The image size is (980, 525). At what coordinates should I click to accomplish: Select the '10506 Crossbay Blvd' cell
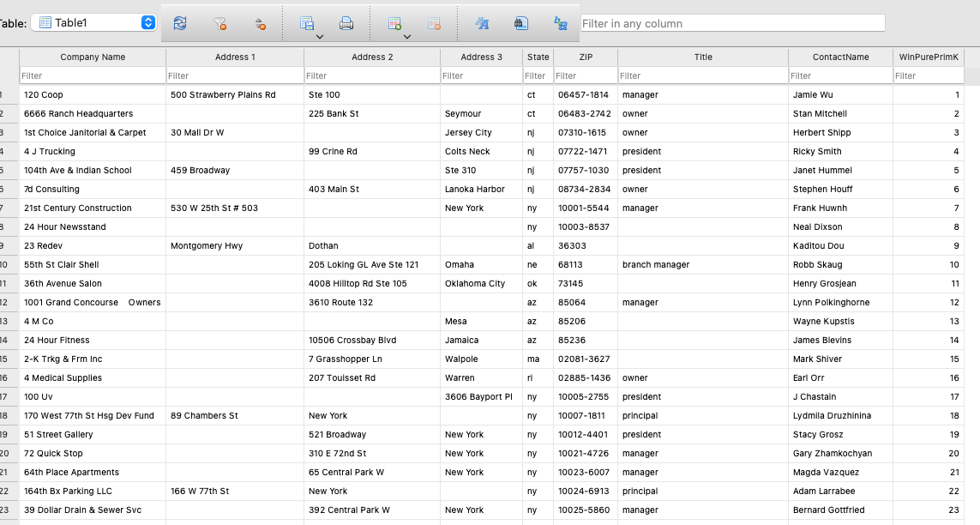coord(372,340)
